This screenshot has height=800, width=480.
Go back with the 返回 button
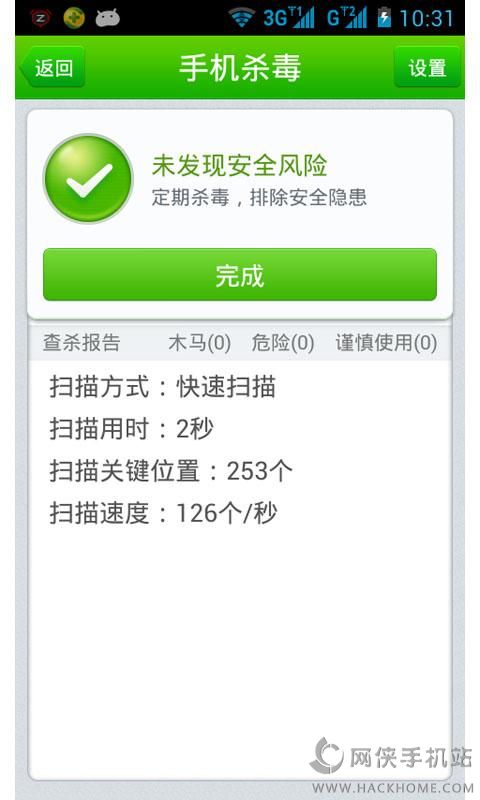pyautogui.click(x=52, y=67)
